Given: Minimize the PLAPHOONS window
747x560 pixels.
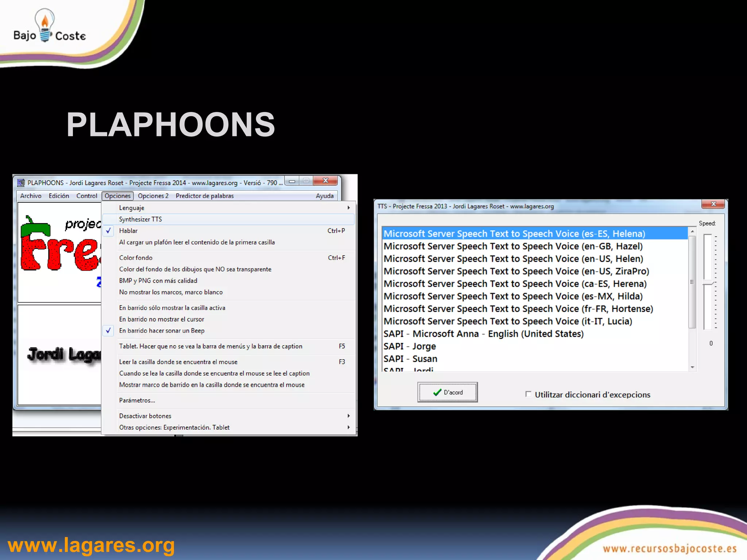Looking at the screenshot, I should pos(292,181).
